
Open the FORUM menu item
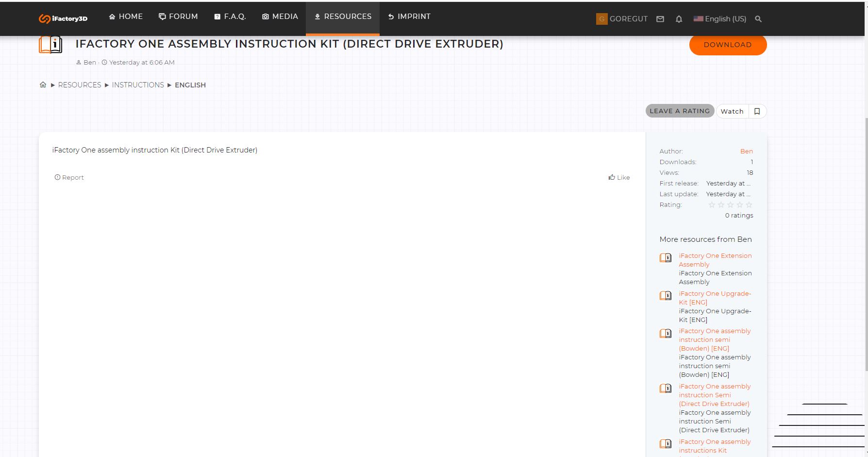pyautogui.click(x=178, y=17)
